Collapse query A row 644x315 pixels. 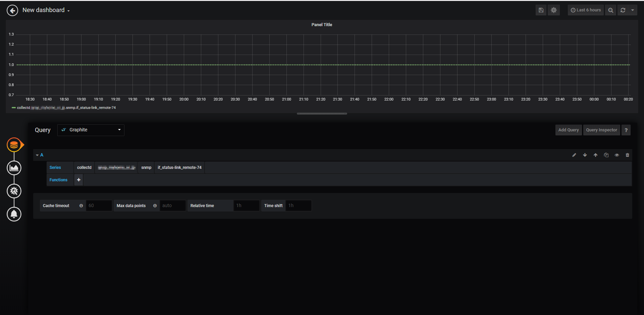(x=40, y=155)
